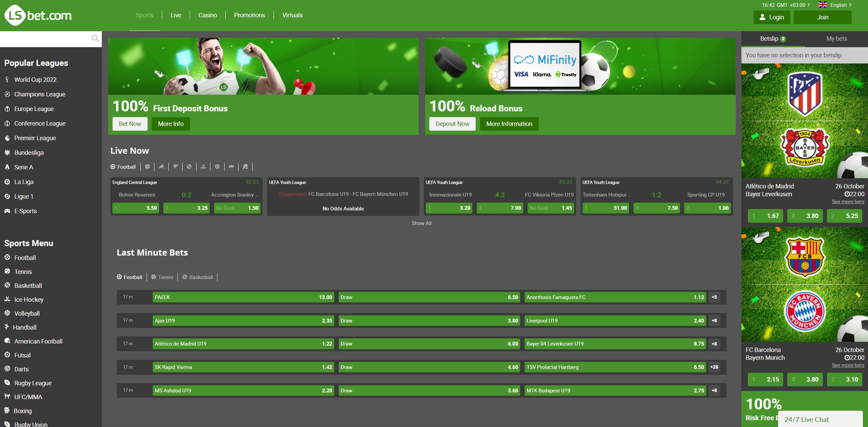Click the Handball player icon in Sports Menu
868x427 pixels.
click(x=6, y=327)
